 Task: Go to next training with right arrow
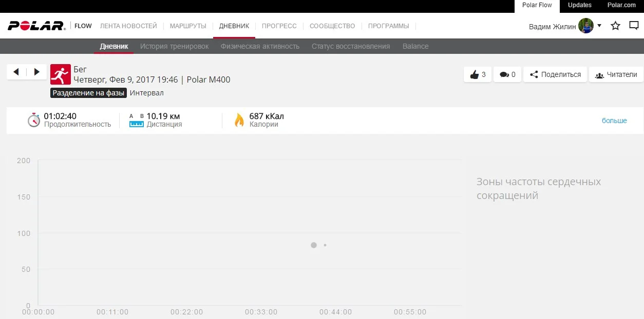point(36,72)
